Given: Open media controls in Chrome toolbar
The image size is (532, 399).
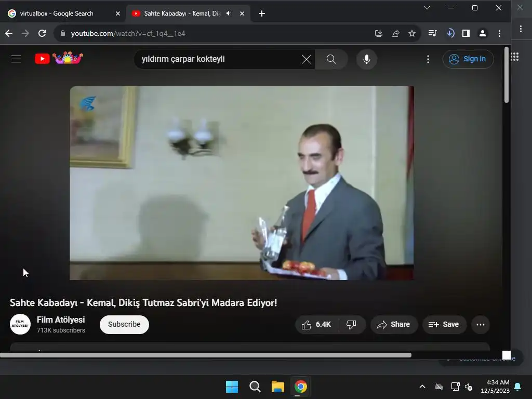Looking at the screenshot, I should pyautogui.click(x=433, y=33).
